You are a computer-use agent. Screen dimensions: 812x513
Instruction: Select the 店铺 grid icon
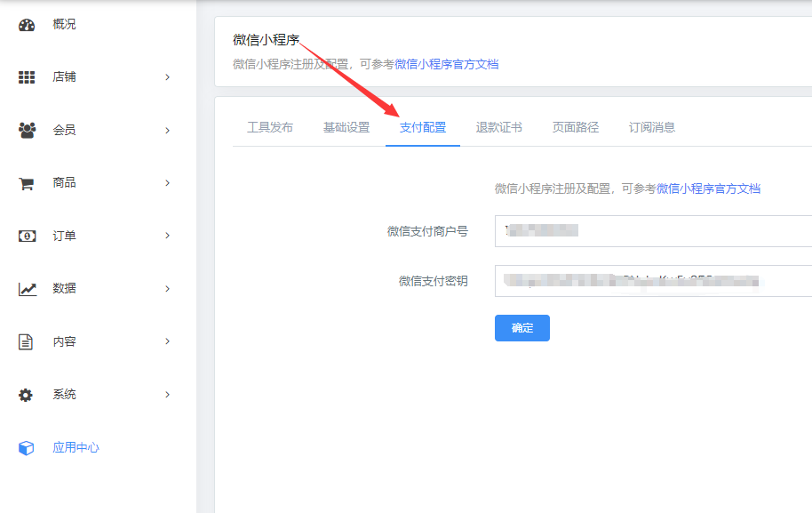(x=27, y=77)
